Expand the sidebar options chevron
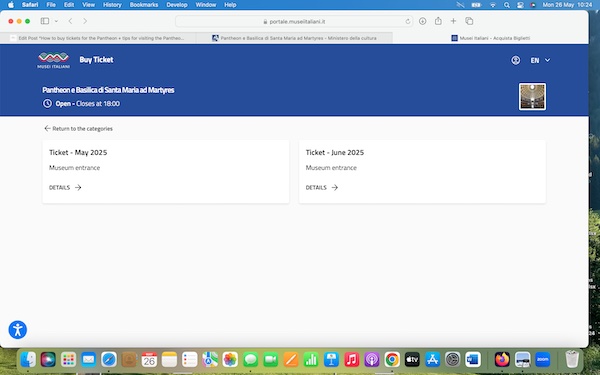The height and width of the screenshot is (375, 600). (x=56, y=21)
